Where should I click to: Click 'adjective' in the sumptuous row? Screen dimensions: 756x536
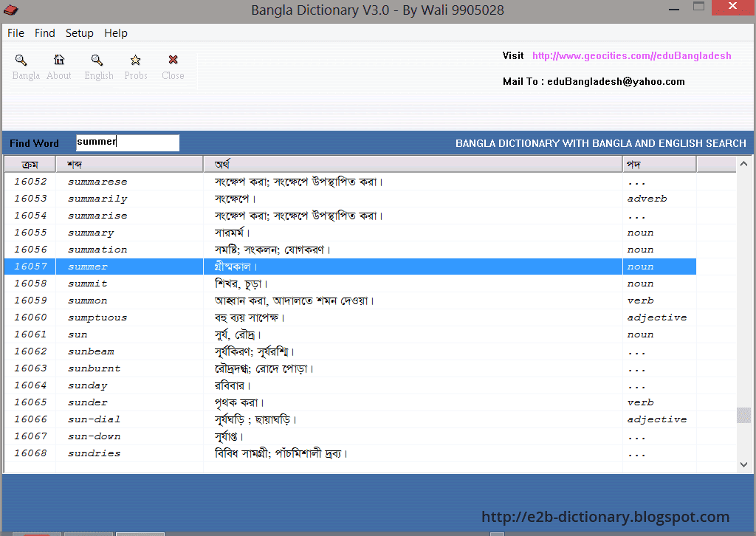(x=657, y=317)
